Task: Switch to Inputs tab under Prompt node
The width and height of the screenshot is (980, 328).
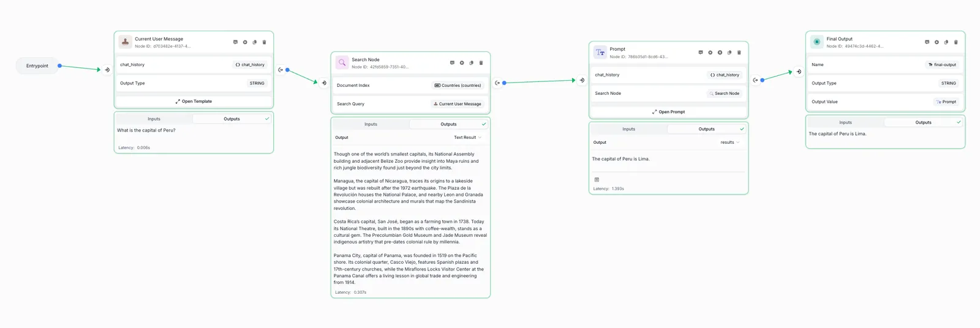Action: 628,129
